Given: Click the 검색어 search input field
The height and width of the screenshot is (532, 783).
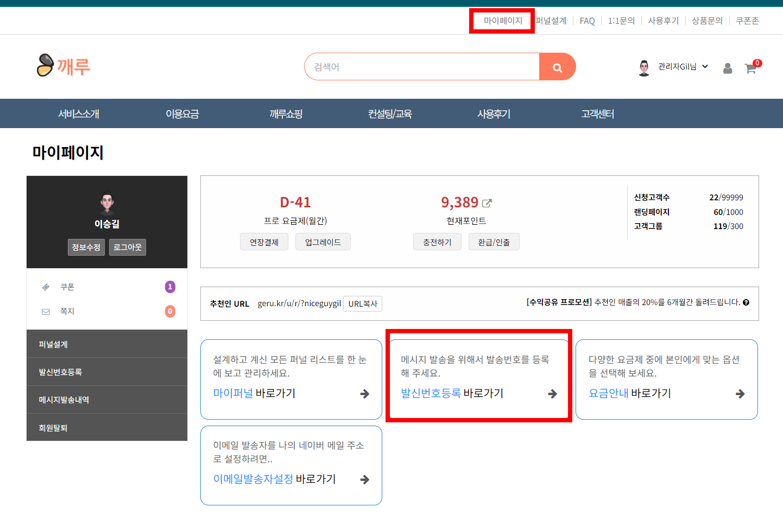Looking at the screenshot, I should tap(422, 67).
